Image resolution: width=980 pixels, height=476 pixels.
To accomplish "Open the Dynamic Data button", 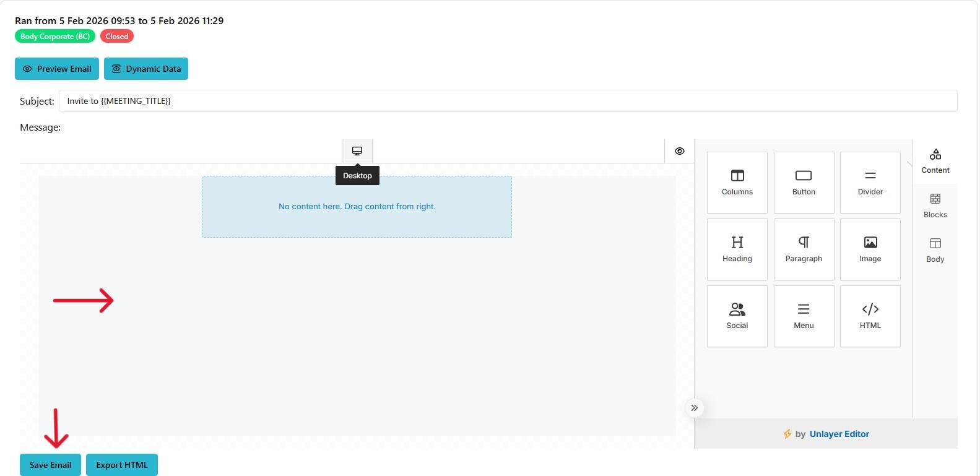I will click(146, 69).
